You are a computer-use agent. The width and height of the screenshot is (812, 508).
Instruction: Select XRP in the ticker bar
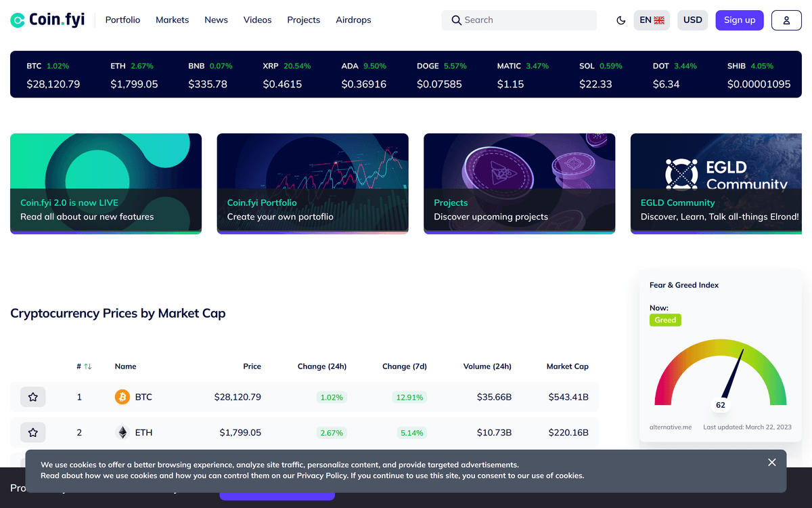tap(287, 75)
